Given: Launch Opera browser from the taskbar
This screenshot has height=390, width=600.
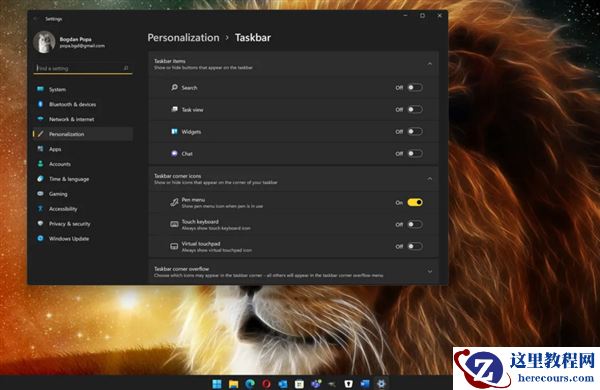Looking at the screenshot, I should click(266, 383).
